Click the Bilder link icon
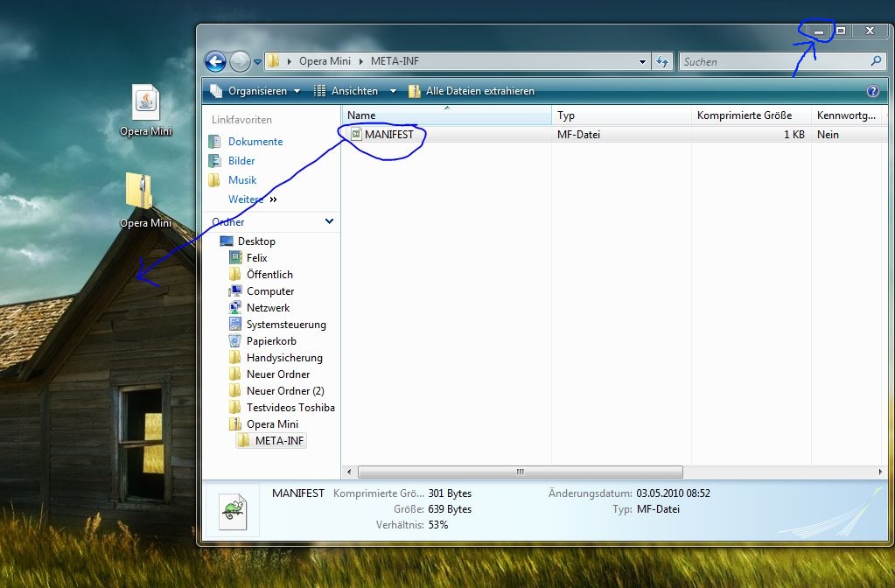The height and width of the screenshot is (588, 895). tap(214, 161)
